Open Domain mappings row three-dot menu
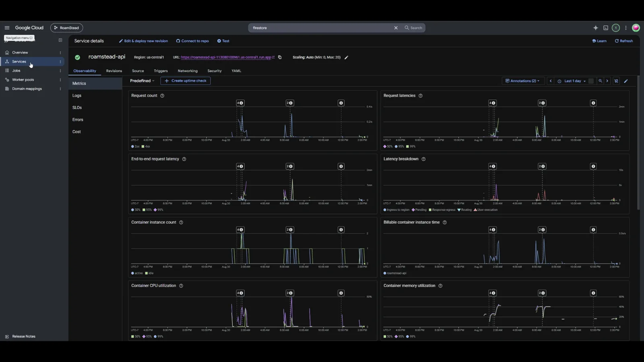The image size is (644, 362). [60, 89]
